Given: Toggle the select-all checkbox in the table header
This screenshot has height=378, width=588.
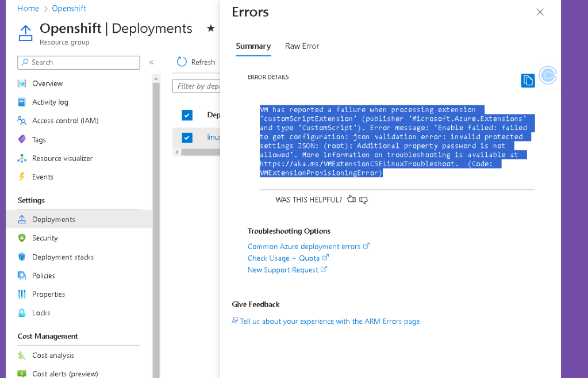Looking at the screenshot, I should 187,115.
